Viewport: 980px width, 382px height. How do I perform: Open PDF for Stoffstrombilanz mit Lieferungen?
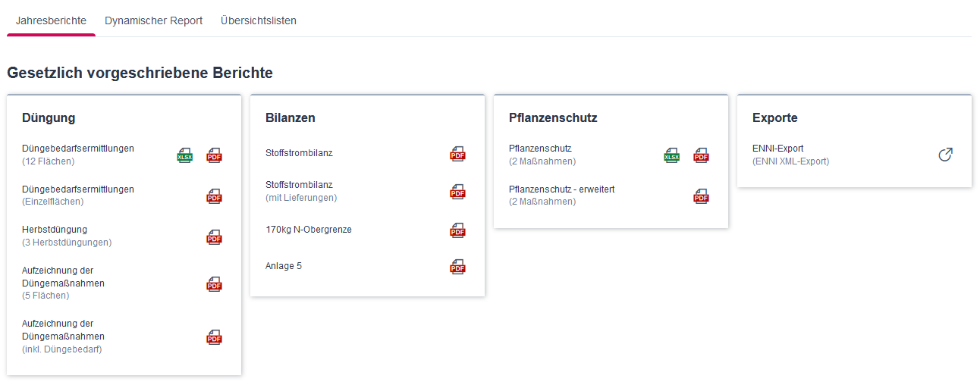click(457, 191)
